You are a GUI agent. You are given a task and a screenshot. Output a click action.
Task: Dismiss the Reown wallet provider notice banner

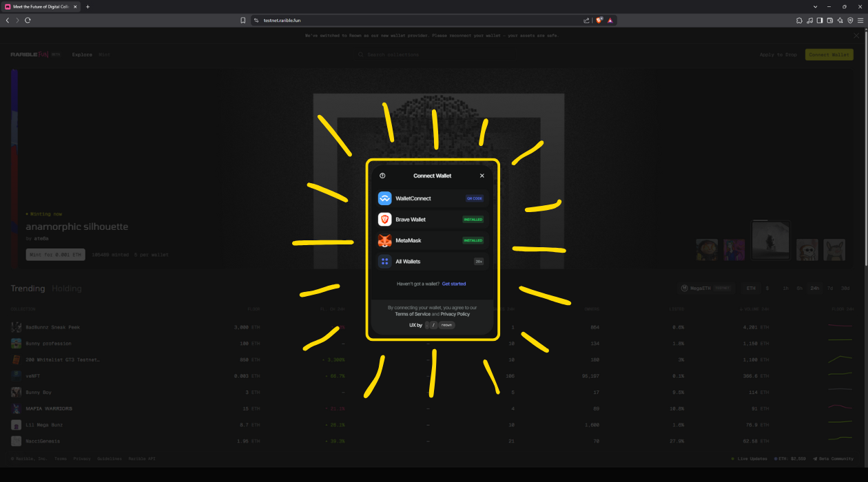point(857,35)
